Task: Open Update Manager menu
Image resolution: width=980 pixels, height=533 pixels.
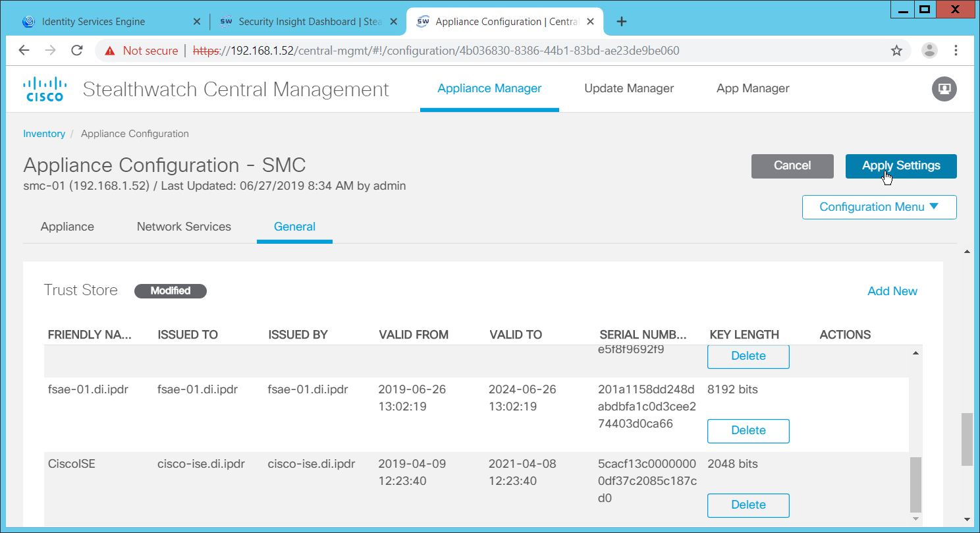Action: [629, 88]
